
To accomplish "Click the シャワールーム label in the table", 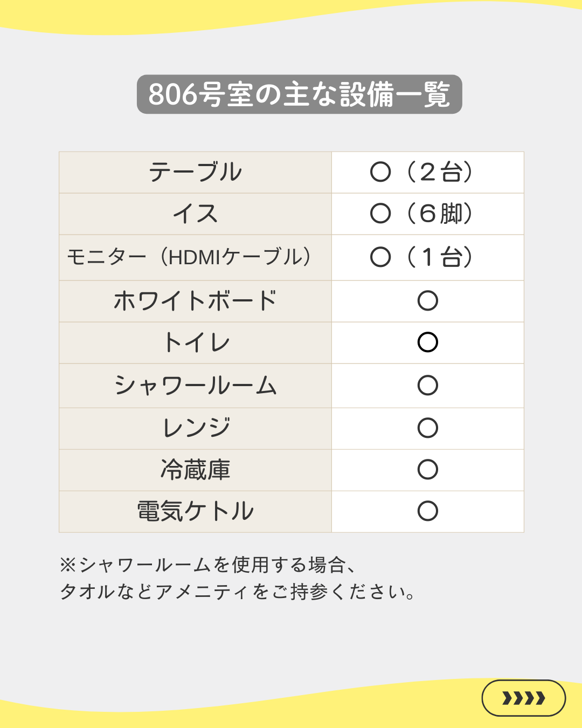I will click(x=195, y=386).
